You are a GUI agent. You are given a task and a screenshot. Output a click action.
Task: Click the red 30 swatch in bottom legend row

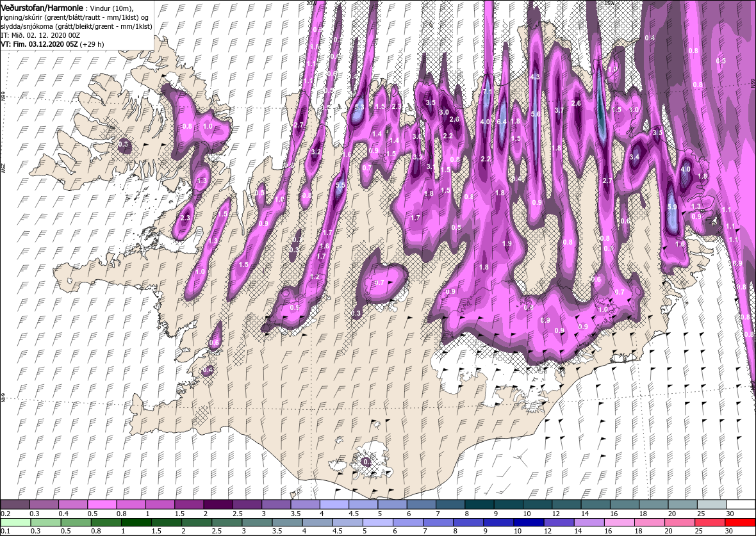tap(741, 523)
